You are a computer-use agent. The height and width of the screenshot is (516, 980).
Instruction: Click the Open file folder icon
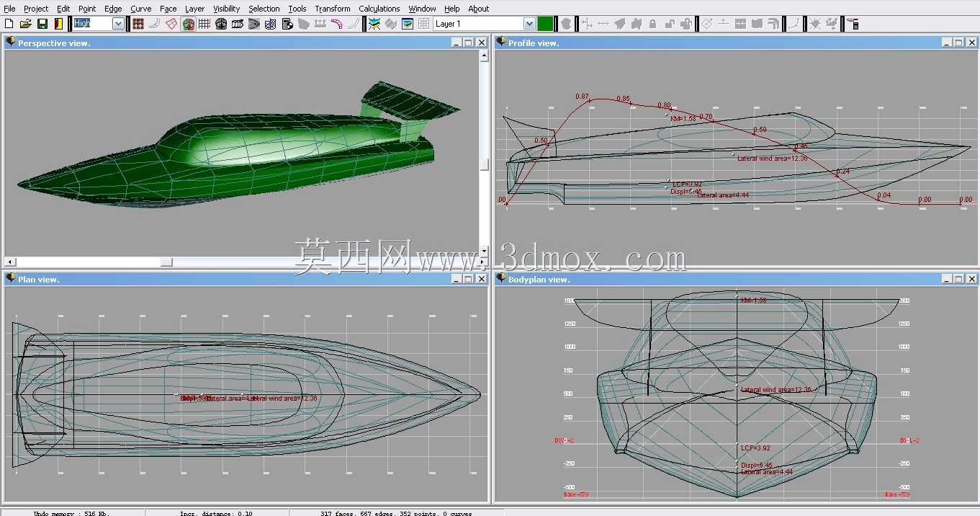[25, 24]
